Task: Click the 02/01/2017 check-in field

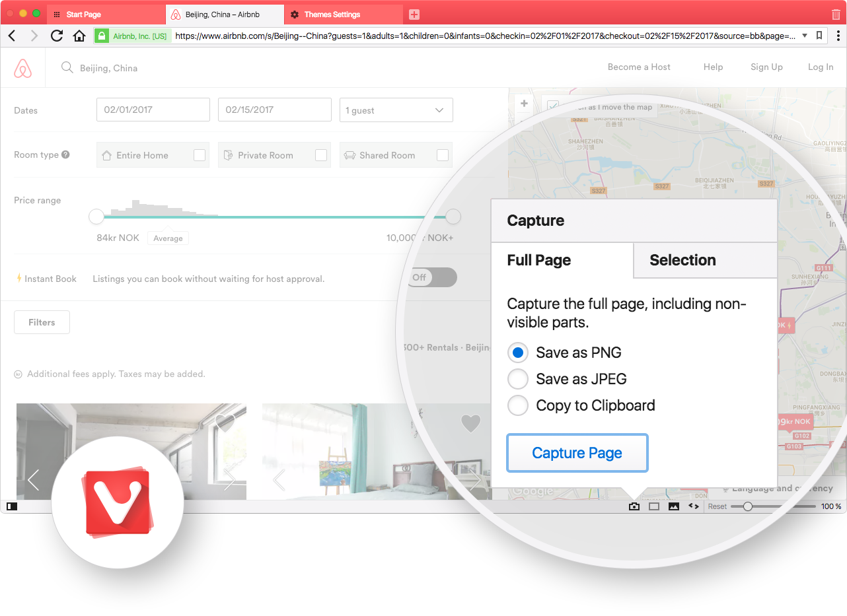Action: tap(153, 110)
